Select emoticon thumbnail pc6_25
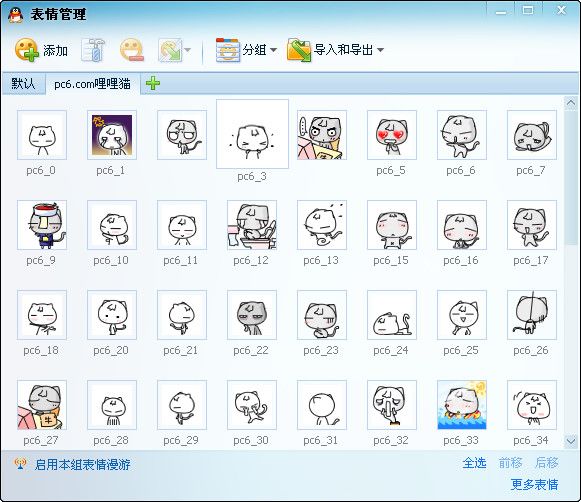 click(462, 315)
